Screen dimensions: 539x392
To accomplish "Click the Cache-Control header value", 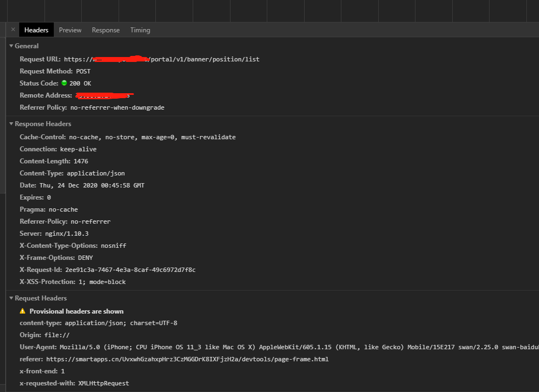I will click(x=152, y=137).
